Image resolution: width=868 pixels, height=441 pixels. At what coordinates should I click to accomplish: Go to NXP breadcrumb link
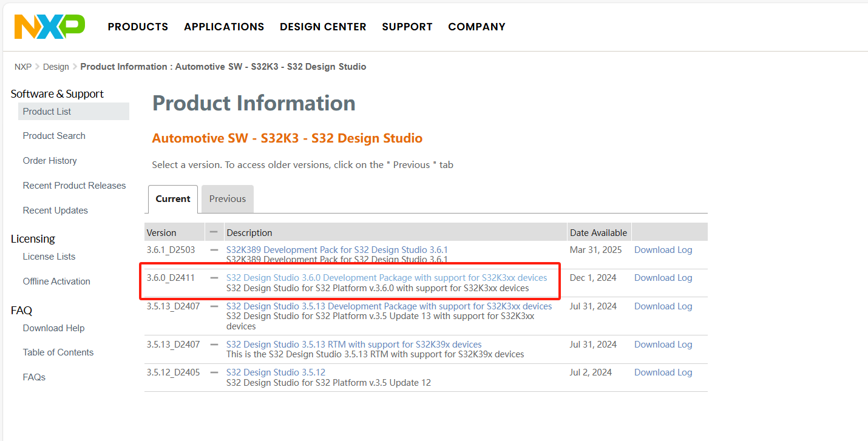[23, 67]
